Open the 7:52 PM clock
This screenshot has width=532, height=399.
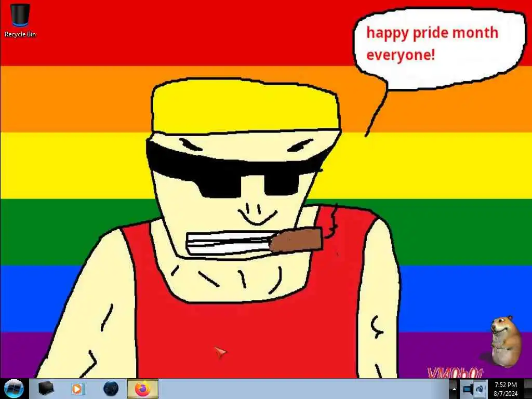tap(506, 389)
